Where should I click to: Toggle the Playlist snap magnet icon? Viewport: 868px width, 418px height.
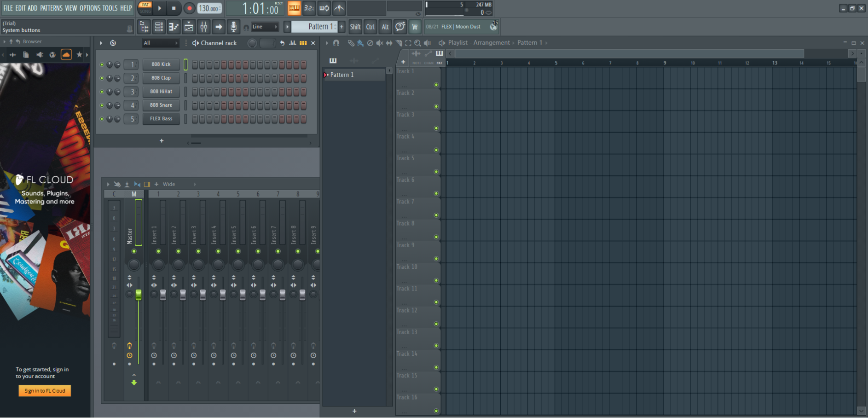tap(336, 43)
